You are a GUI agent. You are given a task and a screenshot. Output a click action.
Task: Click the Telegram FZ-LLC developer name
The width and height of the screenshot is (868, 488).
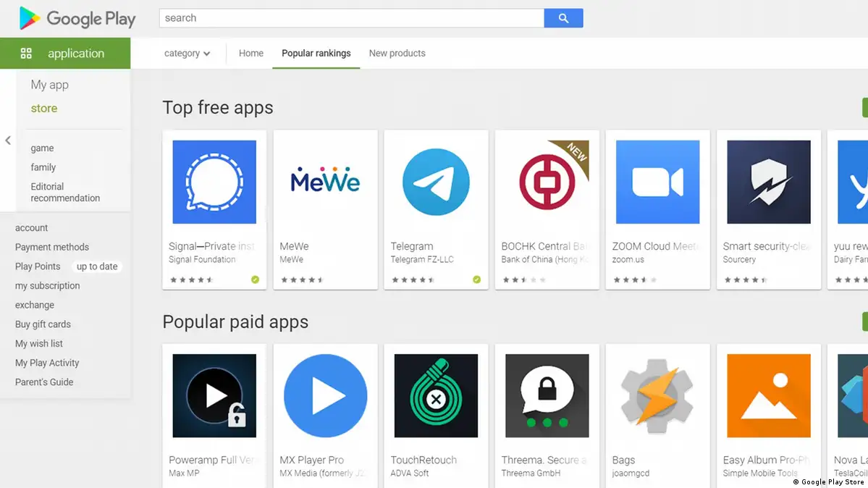pos(422,259)
